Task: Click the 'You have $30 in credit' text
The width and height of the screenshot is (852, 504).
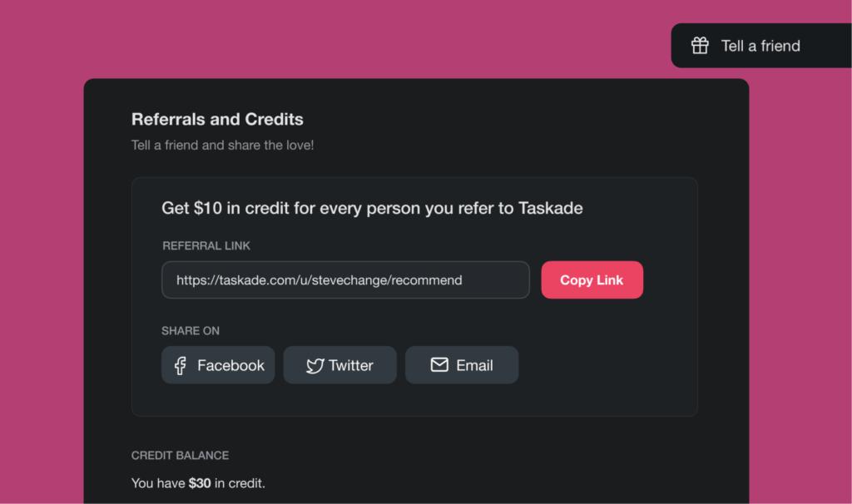Action: coord(198,483)
